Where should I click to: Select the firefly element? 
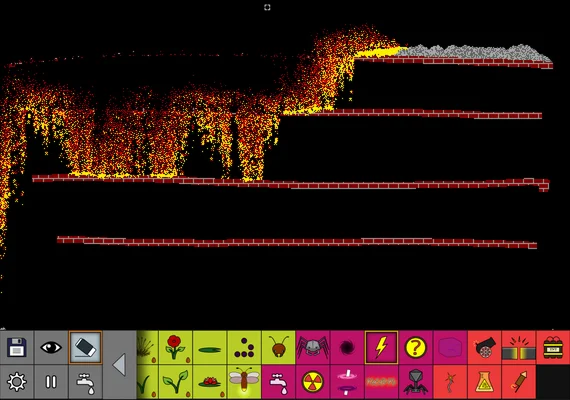coord(244,382)
